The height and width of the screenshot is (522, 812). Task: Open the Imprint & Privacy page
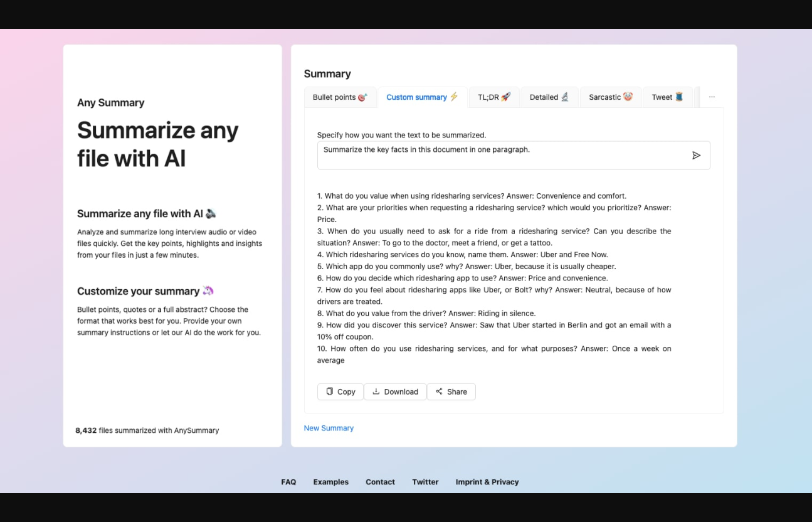coord(487,482)
